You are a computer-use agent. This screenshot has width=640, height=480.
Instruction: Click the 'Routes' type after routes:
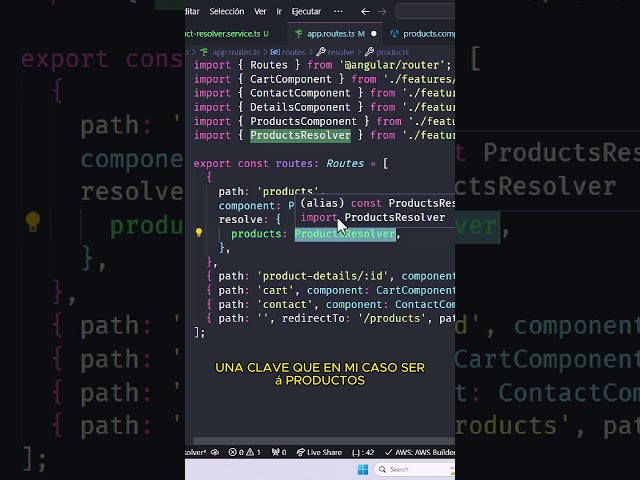pos(345,164)
